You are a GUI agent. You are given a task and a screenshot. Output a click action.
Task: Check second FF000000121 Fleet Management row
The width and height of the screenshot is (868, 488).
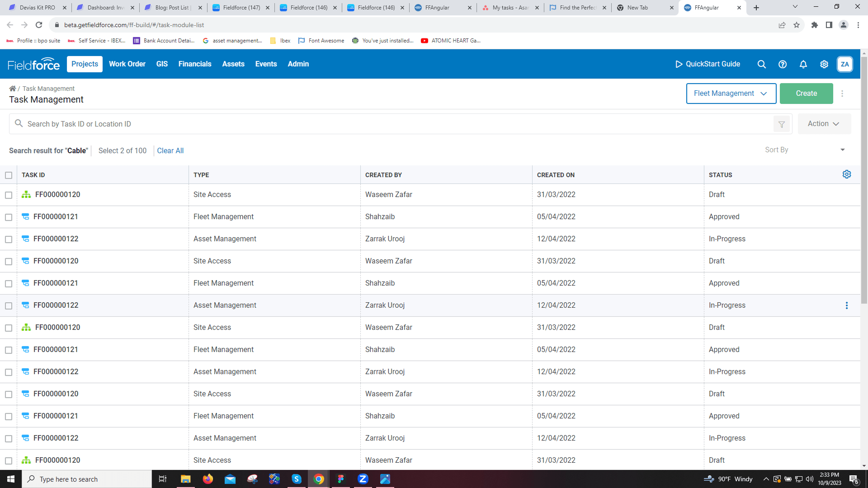coord(9,284)
